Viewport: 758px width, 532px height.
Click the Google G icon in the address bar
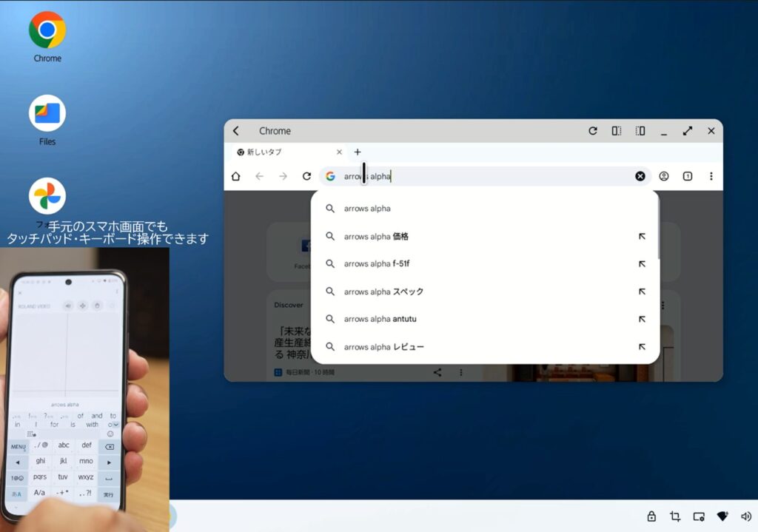[330, 176]
